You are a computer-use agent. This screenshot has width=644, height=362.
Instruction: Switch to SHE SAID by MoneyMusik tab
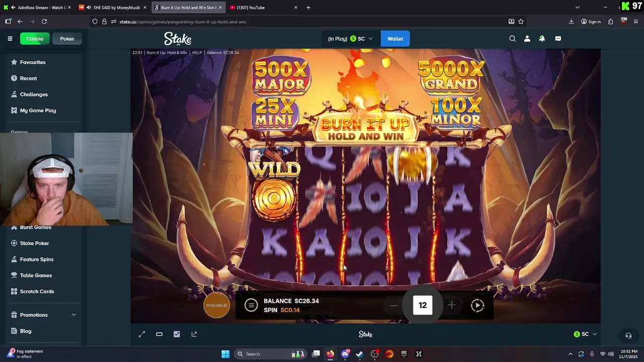tap(113, 8)
